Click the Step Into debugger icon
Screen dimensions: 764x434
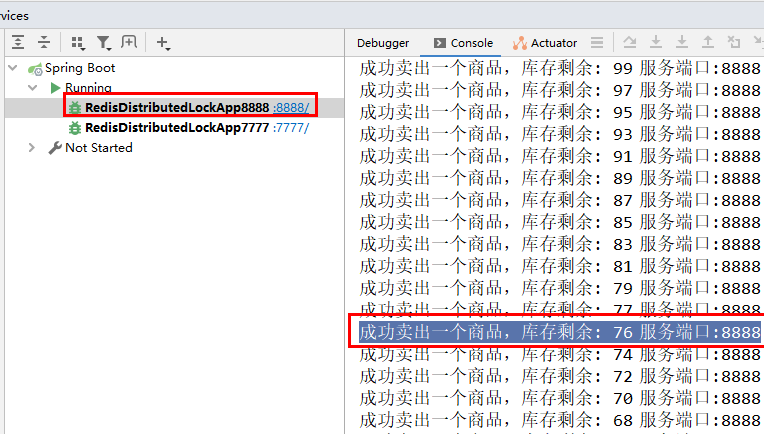tap(656, 42)
